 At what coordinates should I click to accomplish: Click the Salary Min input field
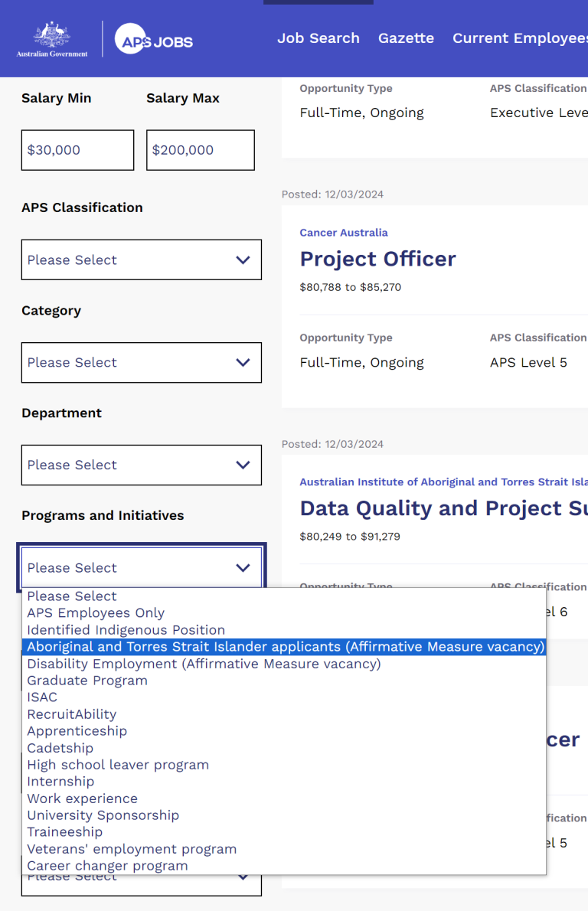pos(78,150)
